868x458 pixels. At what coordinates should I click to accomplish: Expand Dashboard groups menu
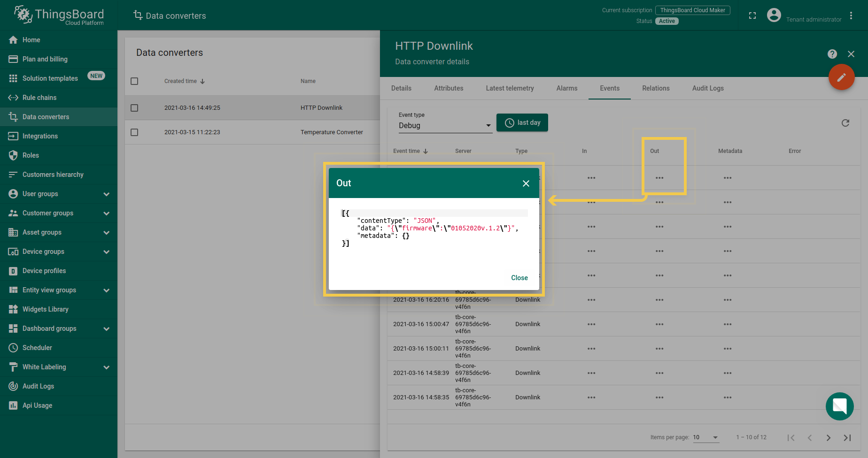pos(58,328)
